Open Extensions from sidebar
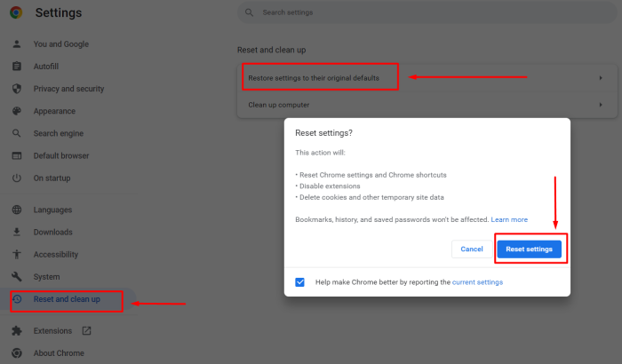 point(52,330)
